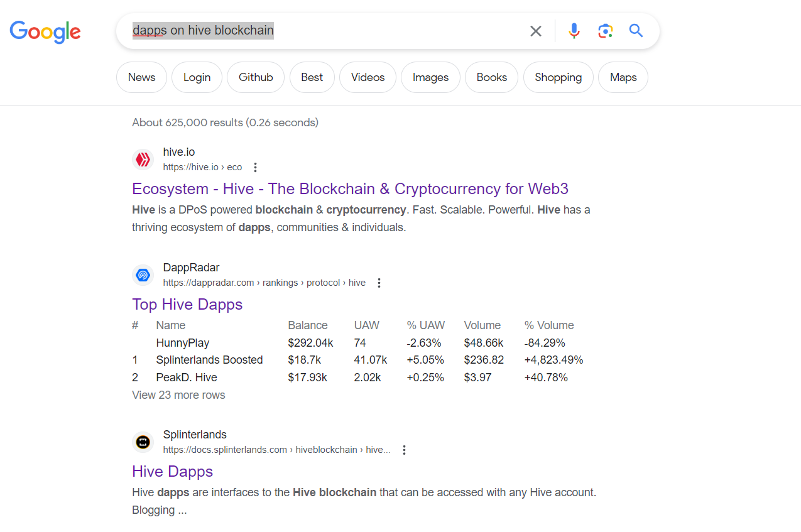
Task: Start voice search with the microphone icon
Action: (574, 31)
